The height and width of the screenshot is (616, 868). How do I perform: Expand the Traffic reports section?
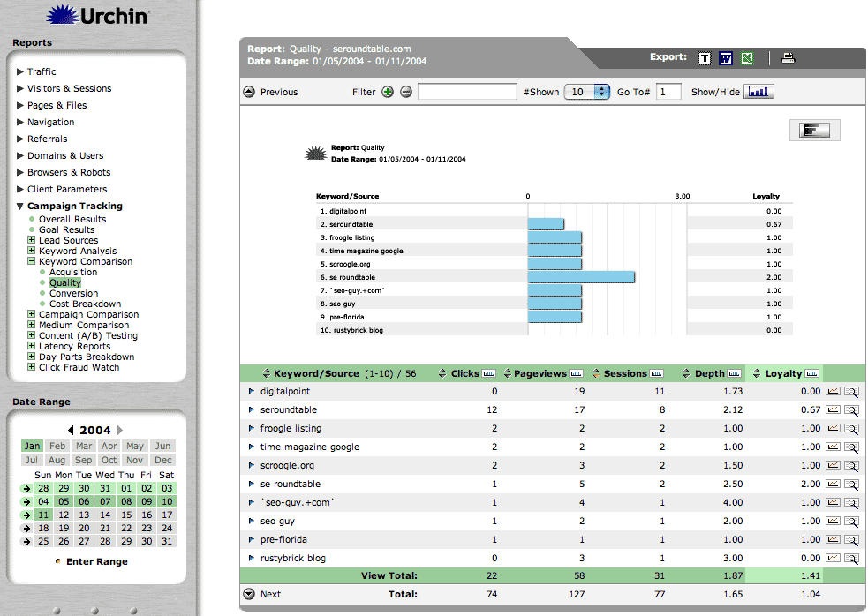pyautogui.click(x=20, y=71)
